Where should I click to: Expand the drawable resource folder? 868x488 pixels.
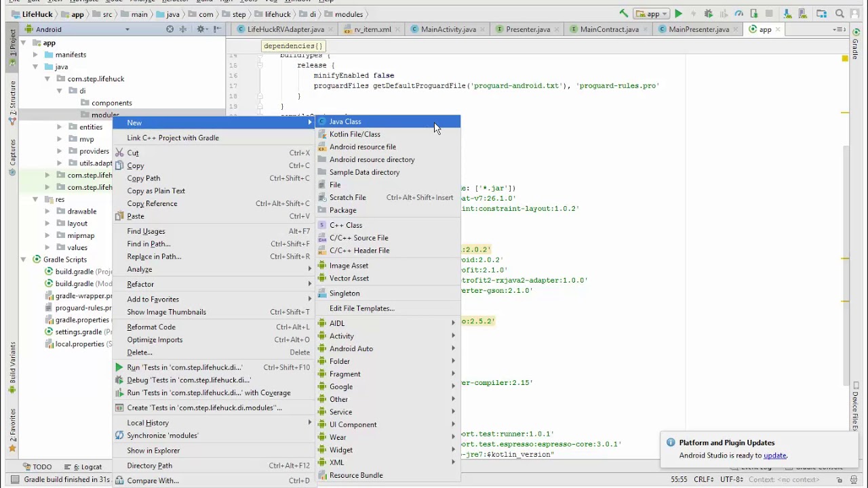[47, 211]
